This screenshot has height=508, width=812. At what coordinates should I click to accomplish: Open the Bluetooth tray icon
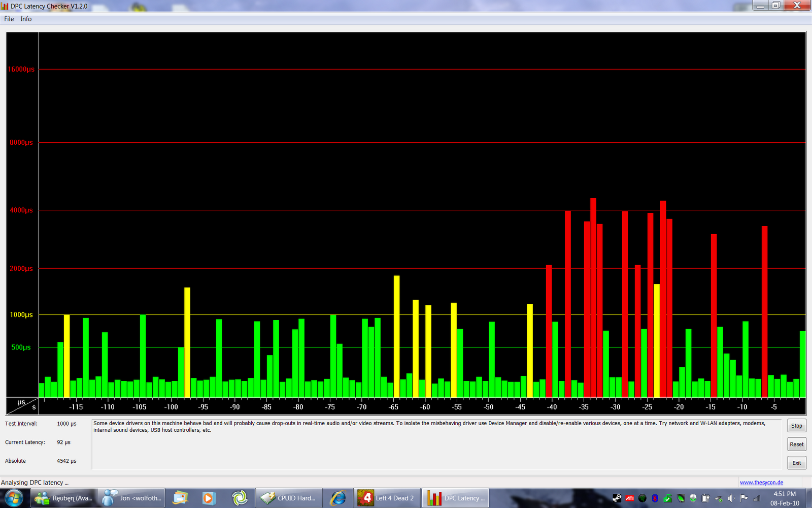655,498
